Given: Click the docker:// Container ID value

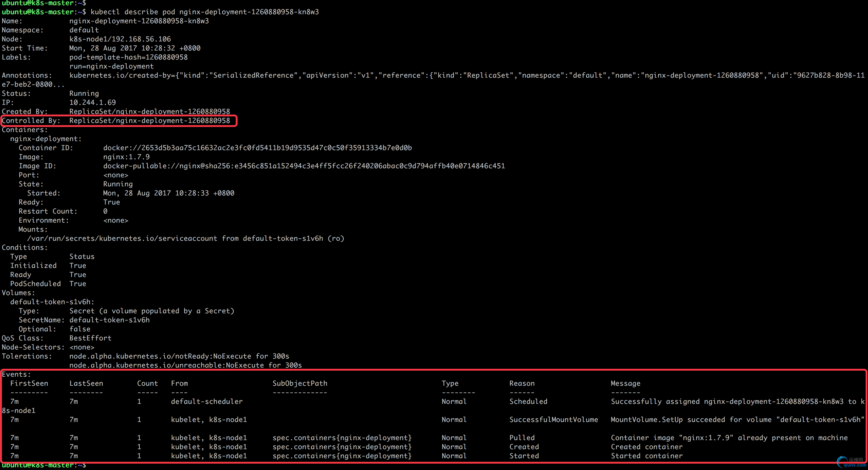Looking at the screenshot, I should (x=257, y=148).
